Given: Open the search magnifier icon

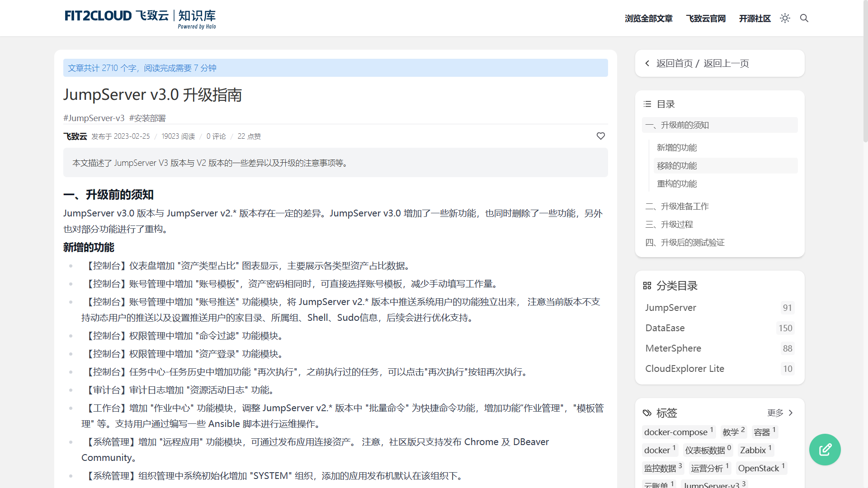Looking at the screenshot, I should pos(804,18).
